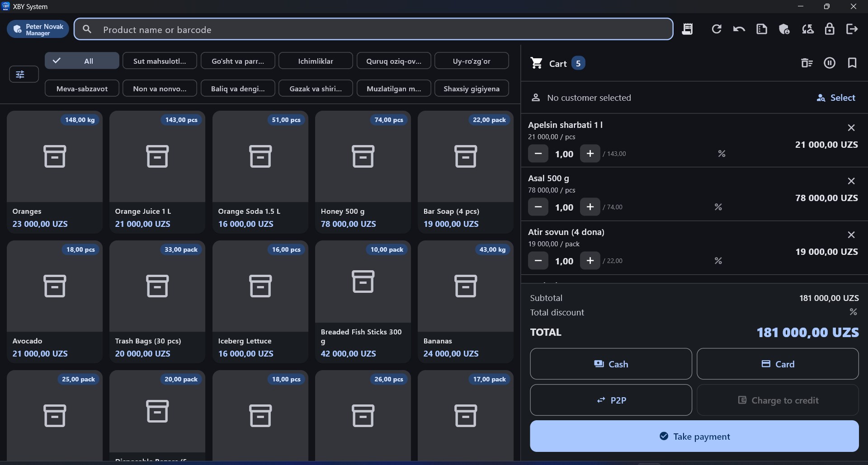Increase quantity of Apelsin sharbati
Viewport: 868px width, 465px height.
coord(590,154)
